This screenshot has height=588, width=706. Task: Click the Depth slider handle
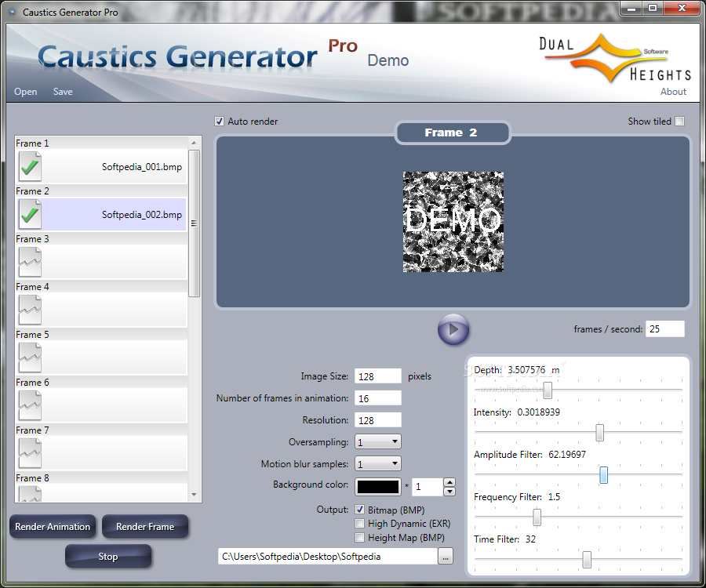point(548,390)
